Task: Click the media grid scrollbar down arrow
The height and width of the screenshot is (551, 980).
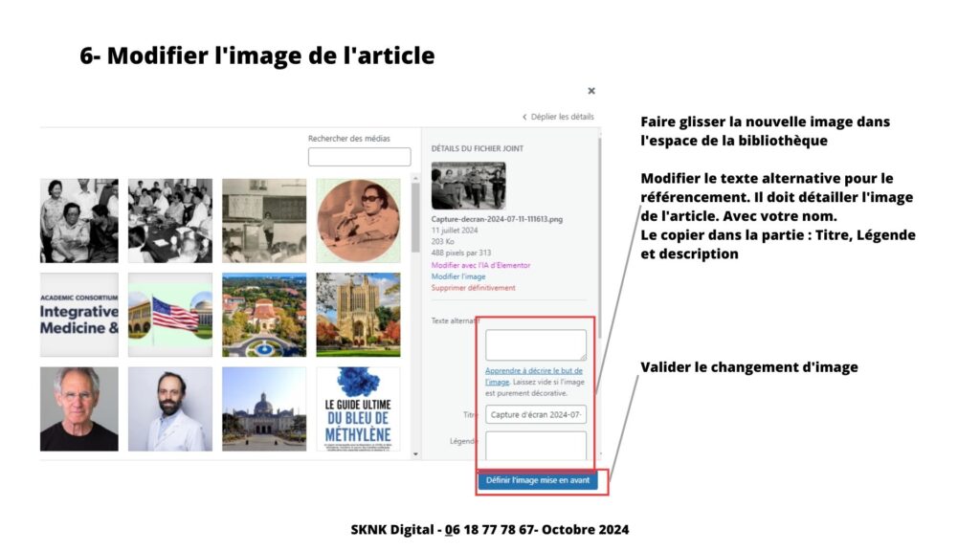Action: pyautogui.click(x=415, y=453)
